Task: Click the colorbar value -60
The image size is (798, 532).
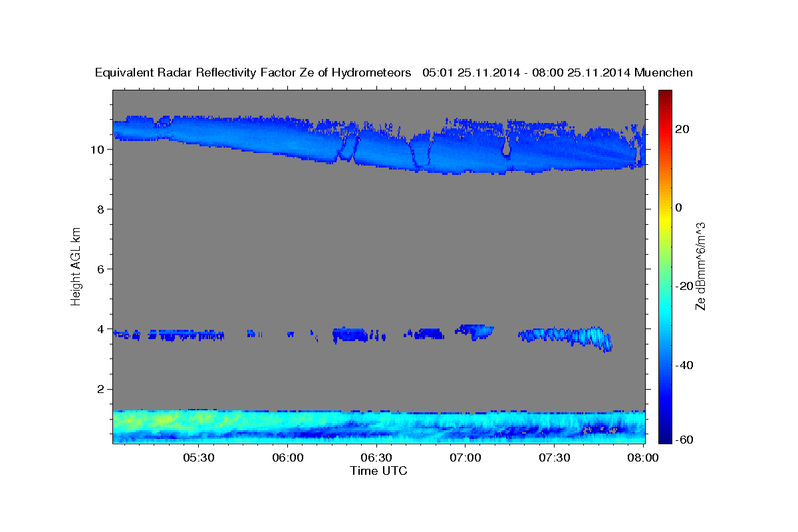Action: pos(684,440)
